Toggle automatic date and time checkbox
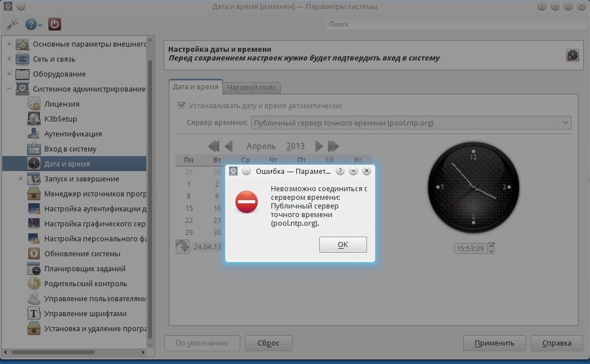The image size is (590, 364). point(181,105)
